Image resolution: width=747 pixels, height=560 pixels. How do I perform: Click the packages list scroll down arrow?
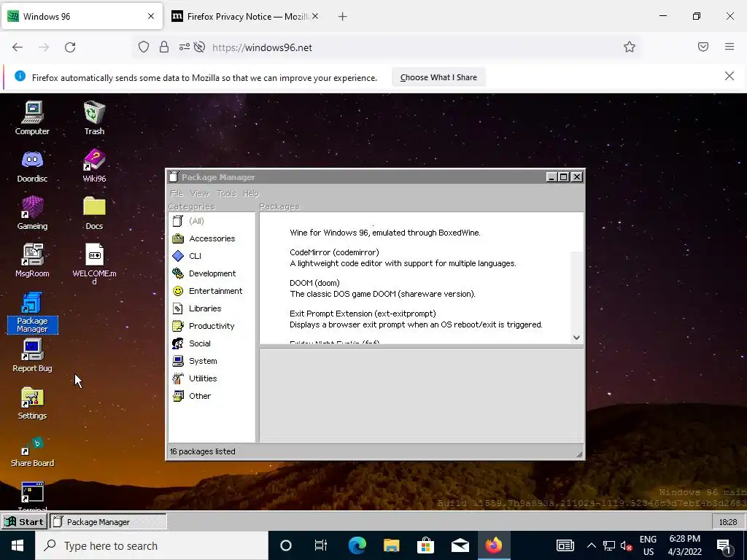(x=576, y=338)
